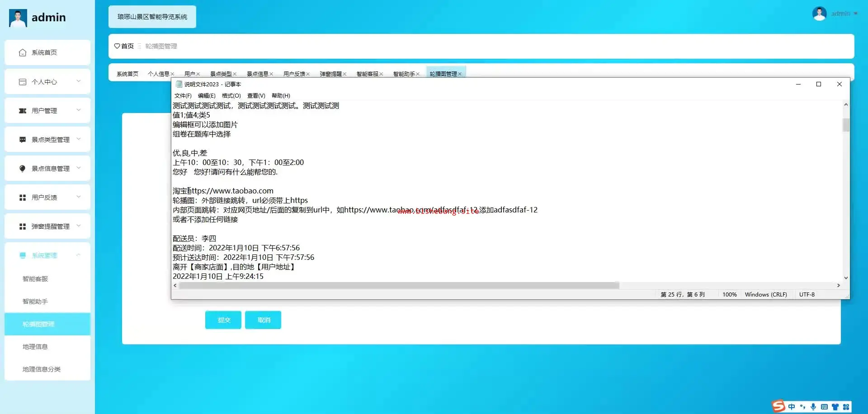This screenshot has height=414, width=868.
Task: Click the 景点类型管理 sidebar icon
Action: point(23,140)
